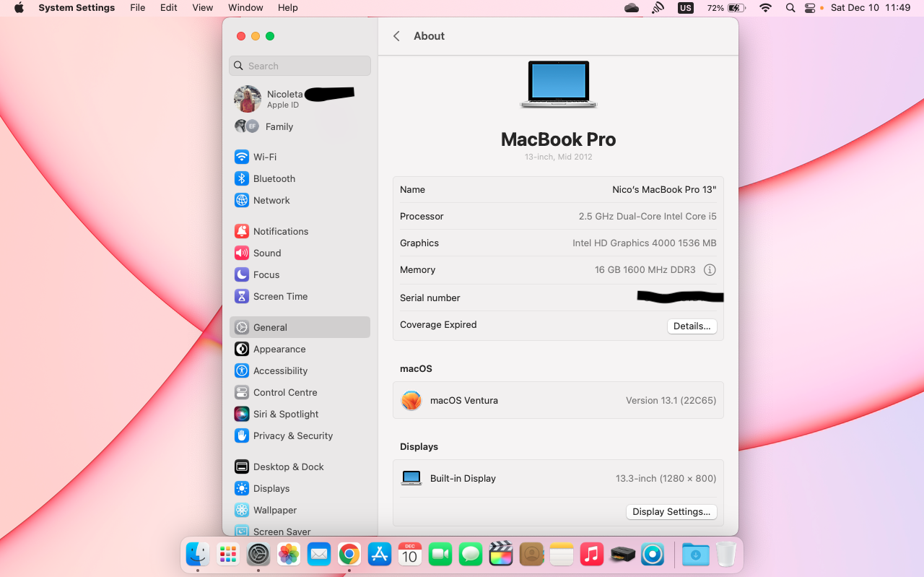Click the Built-in Display row
Screen dimensions: 924x577
[558, 478]
